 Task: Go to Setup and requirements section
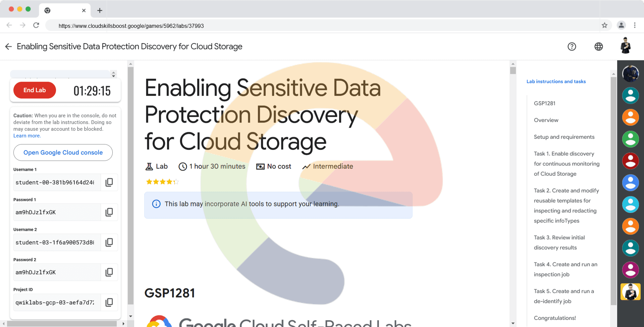[564, 137]
